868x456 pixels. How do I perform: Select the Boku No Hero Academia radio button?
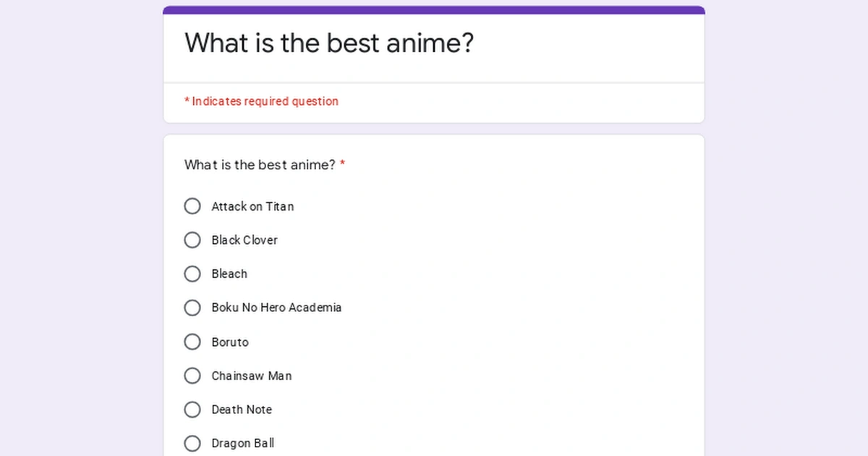tap(192, 308)
